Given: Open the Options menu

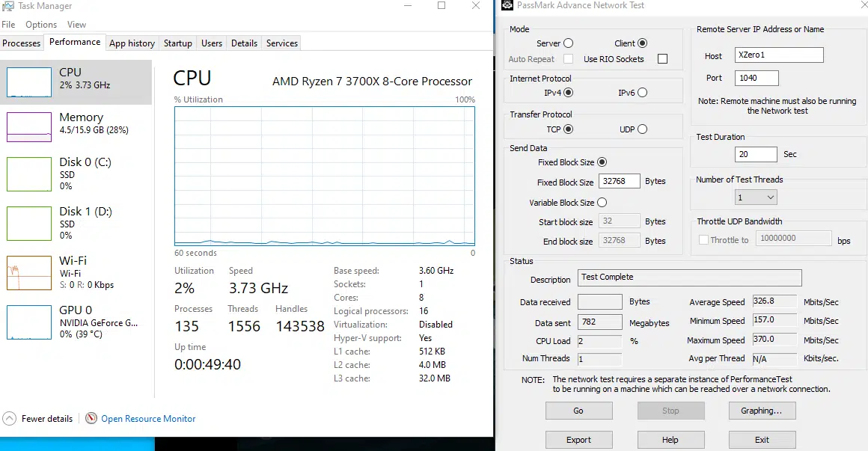Looking at the screenshot, I should coord(41,25).
